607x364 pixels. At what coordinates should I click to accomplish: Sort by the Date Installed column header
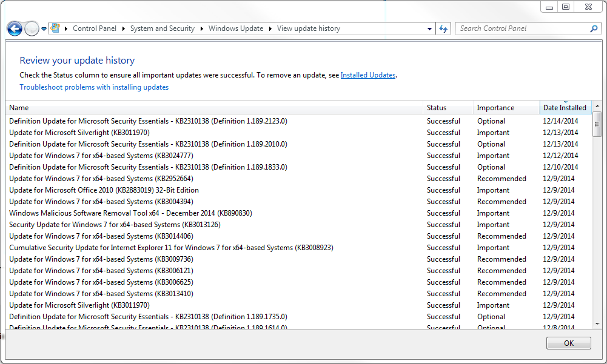pyautogui.click(x=565, y=108)
